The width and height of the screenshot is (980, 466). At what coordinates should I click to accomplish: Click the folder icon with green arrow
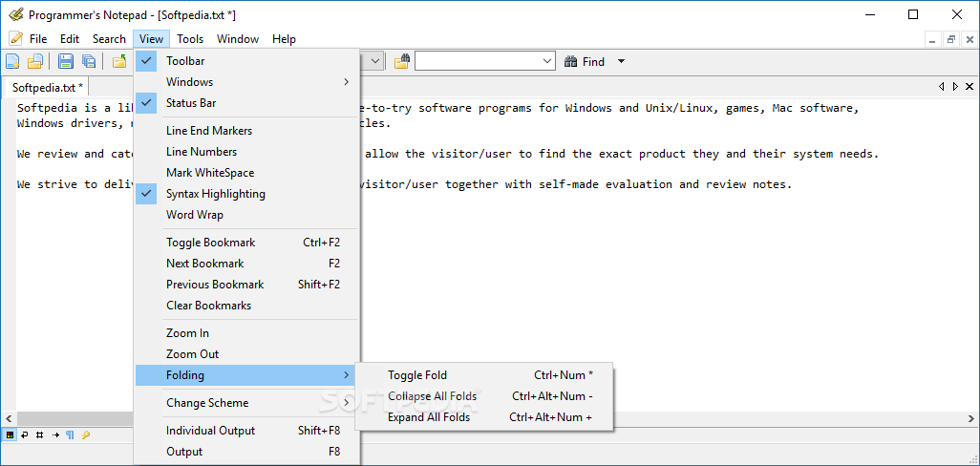(x=119, y=61)
